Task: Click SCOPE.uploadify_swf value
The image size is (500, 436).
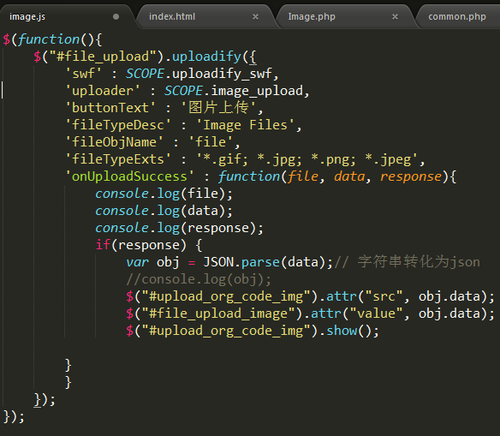Action: (x=199, y=74)
